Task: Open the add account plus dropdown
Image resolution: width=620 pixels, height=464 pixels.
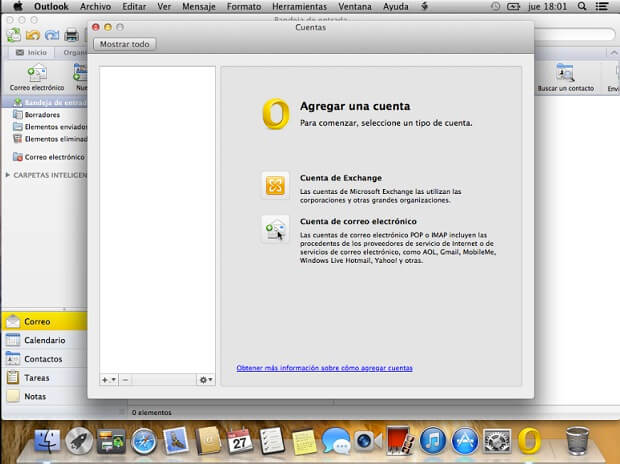Action: [108, 380]
